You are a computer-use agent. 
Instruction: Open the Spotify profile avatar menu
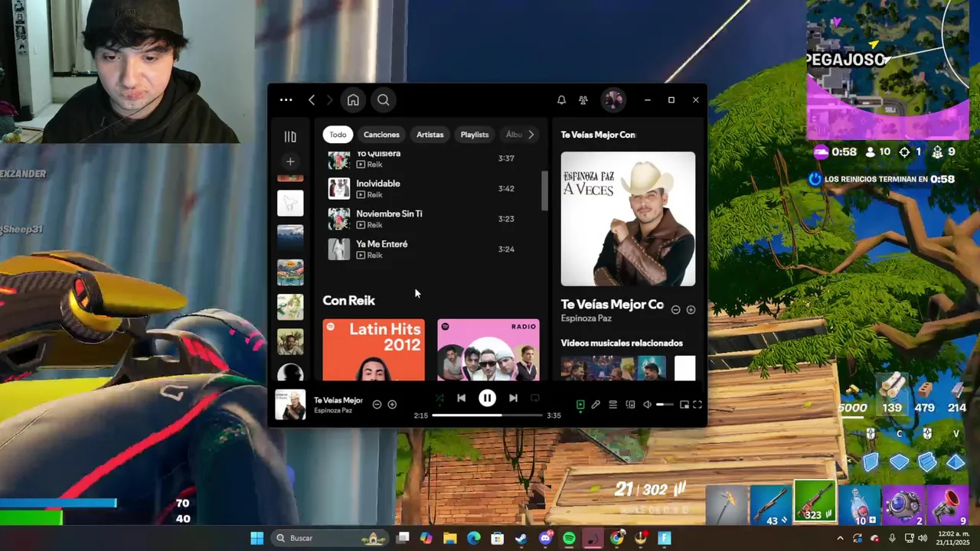(612, 99)
